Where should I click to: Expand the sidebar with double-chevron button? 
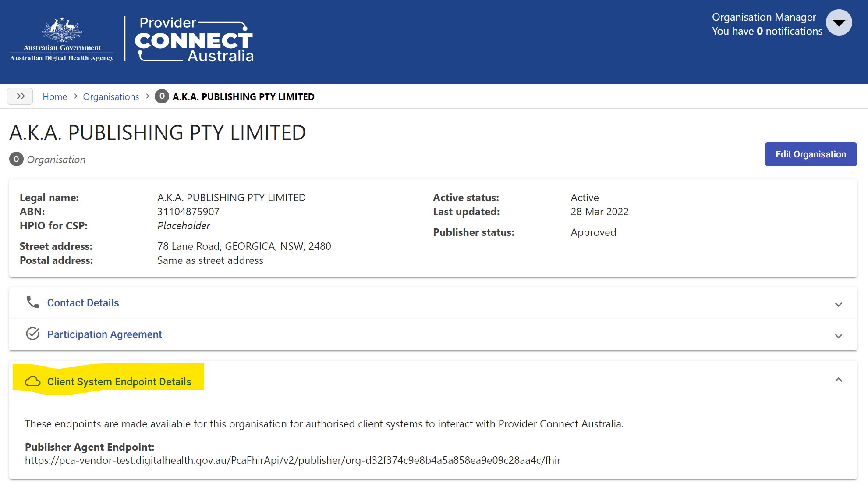click(x=20, y=96)
